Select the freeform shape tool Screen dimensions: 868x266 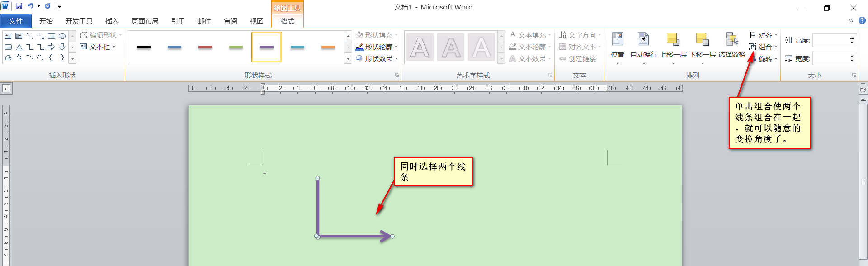tap(8, 57)
